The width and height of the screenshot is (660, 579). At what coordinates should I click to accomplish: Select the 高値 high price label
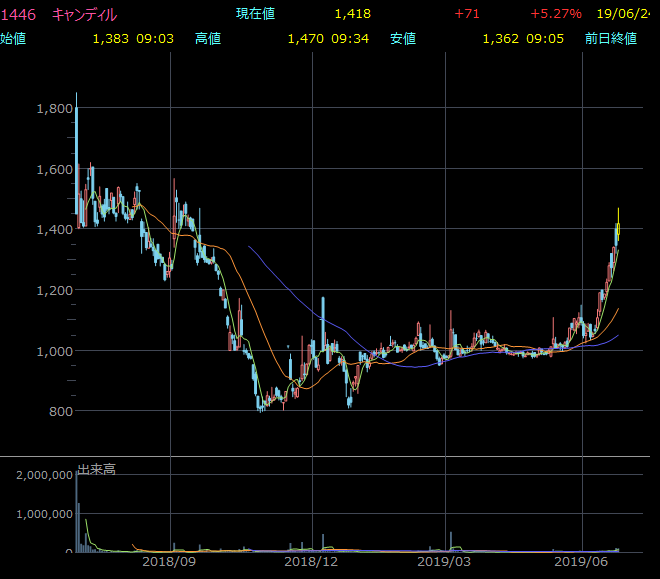coord(208,39)
